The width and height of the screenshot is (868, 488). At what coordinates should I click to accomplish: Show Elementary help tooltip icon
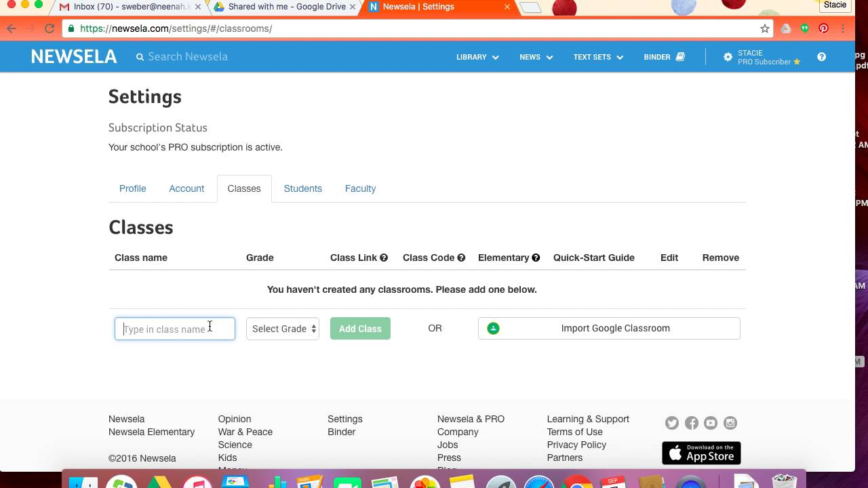(x=536, y=258)
